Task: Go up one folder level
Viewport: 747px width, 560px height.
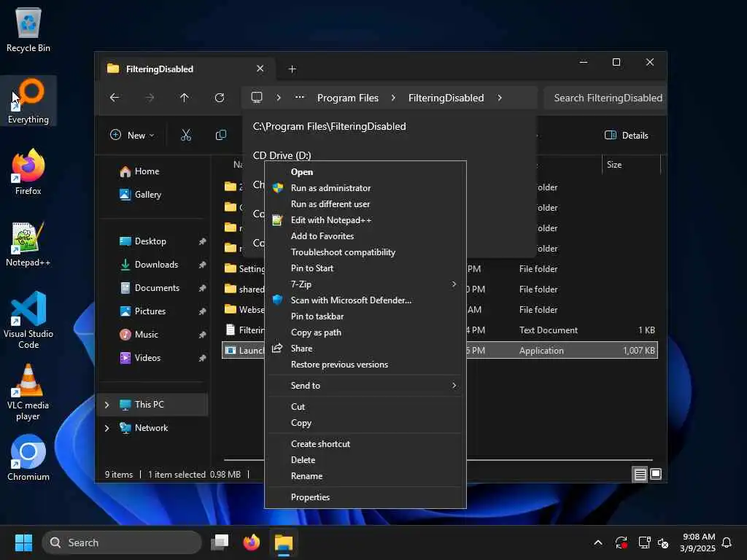Action: point(185,98)
